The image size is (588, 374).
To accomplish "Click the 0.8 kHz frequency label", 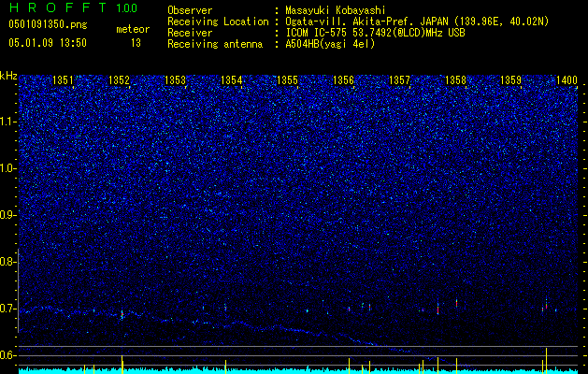I will [8, 262].
